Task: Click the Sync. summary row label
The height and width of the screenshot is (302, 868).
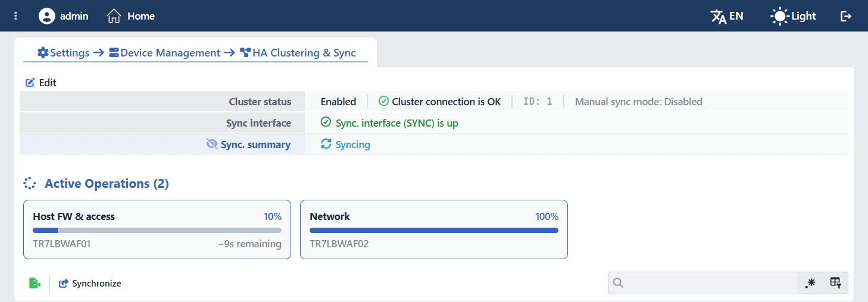Action: tap(255, 144)
